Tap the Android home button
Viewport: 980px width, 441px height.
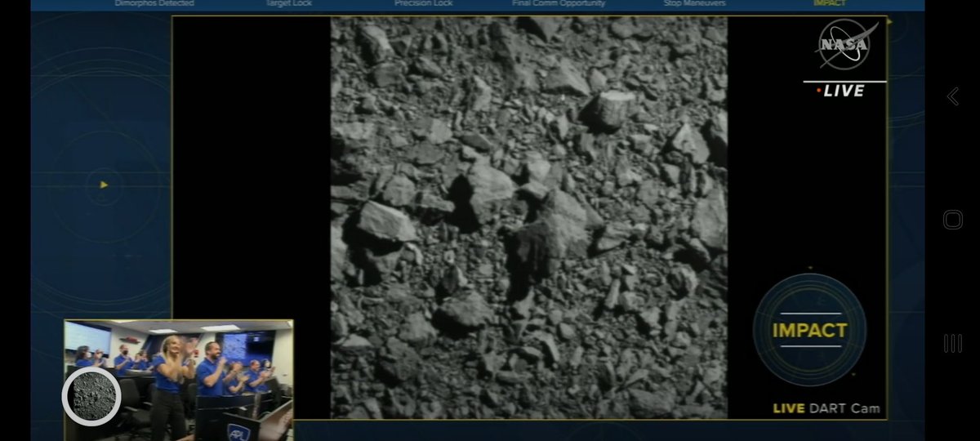(x=952, y=220)
